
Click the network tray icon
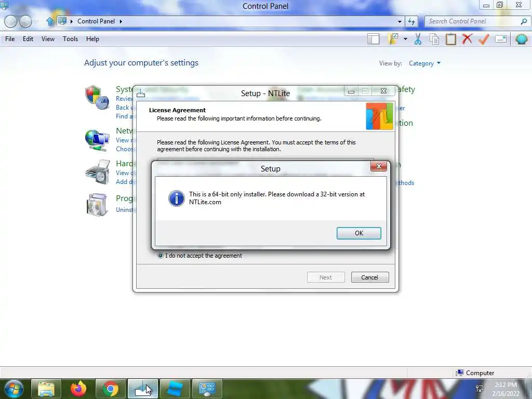click(480, 389)
